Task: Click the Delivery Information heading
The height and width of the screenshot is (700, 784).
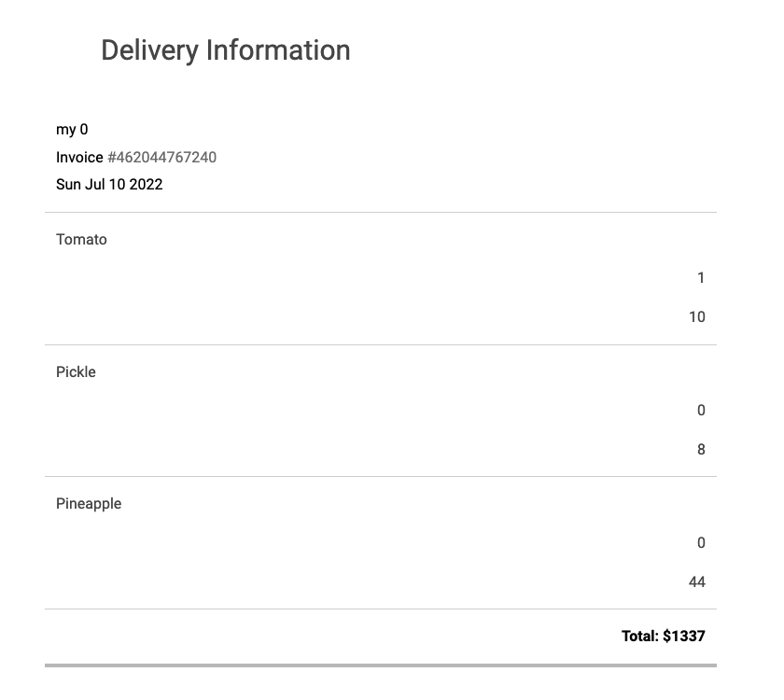Action: click(x=226, y=51)
